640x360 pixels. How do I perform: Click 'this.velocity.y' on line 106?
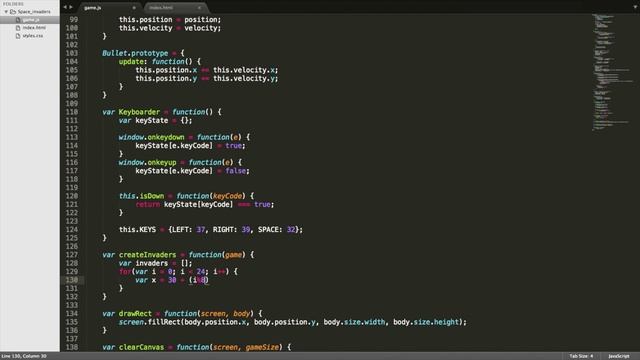pyautogui.click(x=244, y=78)
